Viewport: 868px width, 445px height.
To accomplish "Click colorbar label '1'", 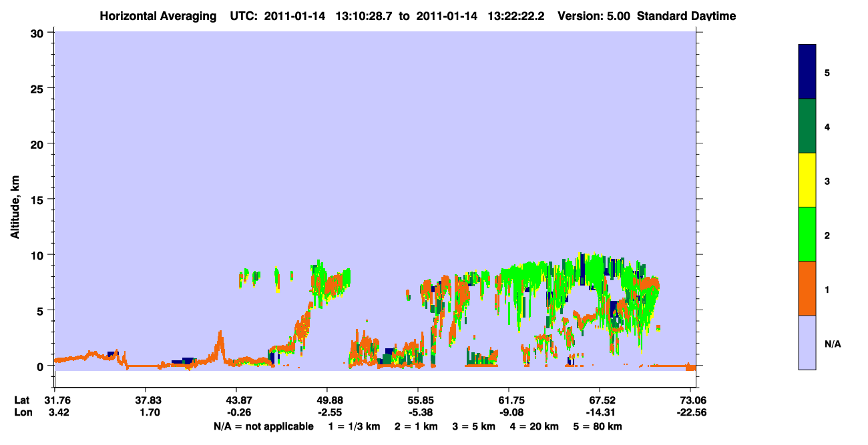I will click(827, 289).
